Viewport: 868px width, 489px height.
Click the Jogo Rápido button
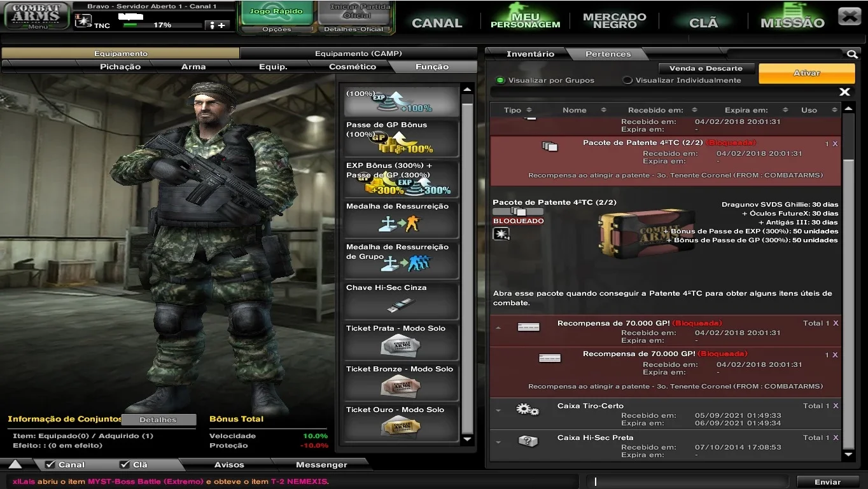click(277, 12)
